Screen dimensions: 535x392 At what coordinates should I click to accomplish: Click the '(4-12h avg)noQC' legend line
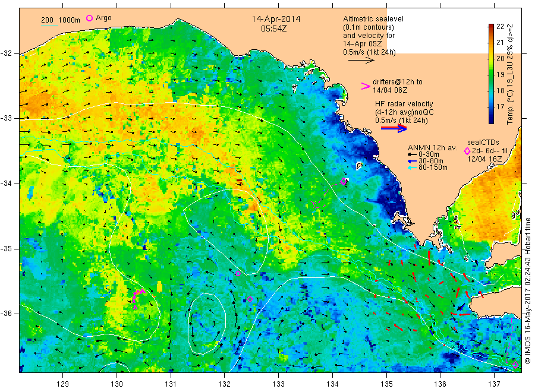[405, 112]
